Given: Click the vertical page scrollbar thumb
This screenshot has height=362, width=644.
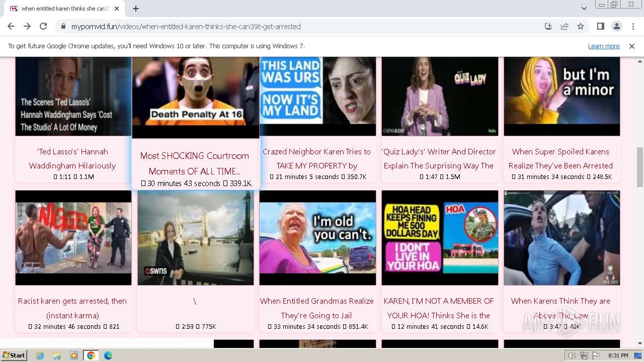Looking at the screenshot, I should pyautogui.click(x=640, y=166).
